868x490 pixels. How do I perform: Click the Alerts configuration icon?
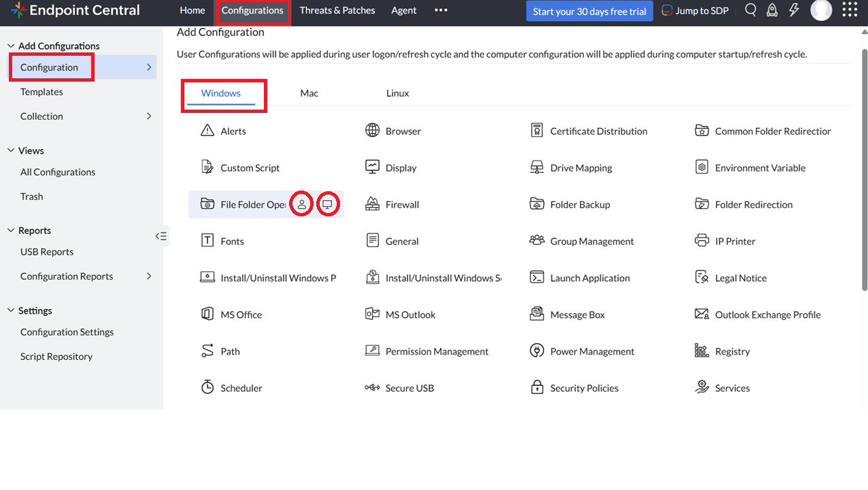(207, 130)
